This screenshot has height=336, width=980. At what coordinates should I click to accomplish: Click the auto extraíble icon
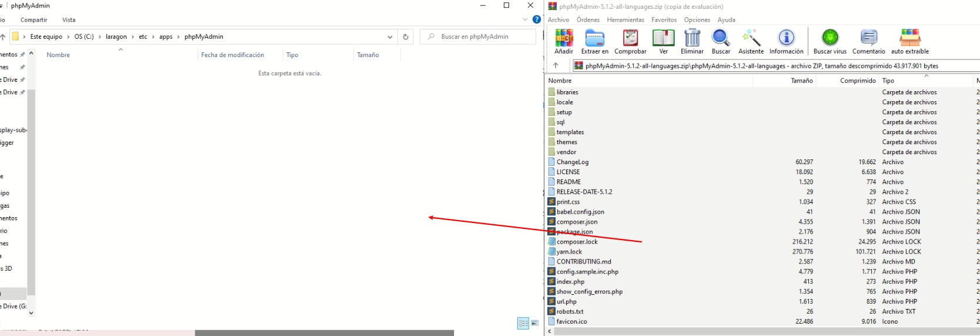tap(910, 38)
